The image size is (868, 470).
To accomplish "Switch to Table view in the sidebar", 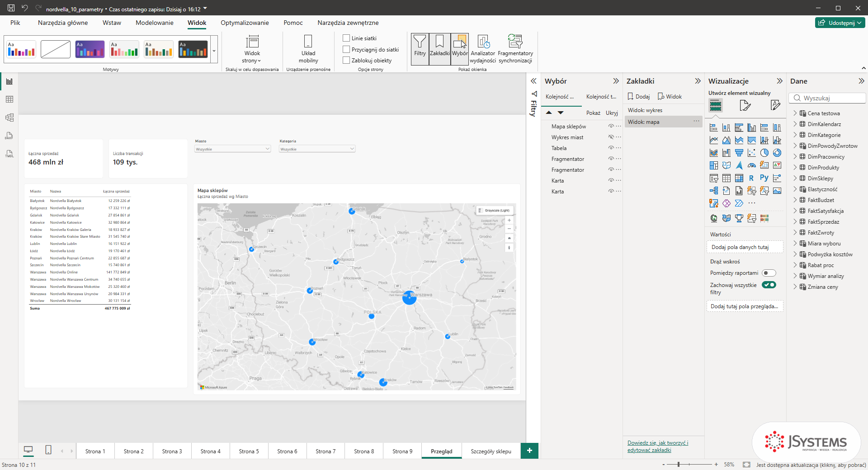I will [9, 99].
